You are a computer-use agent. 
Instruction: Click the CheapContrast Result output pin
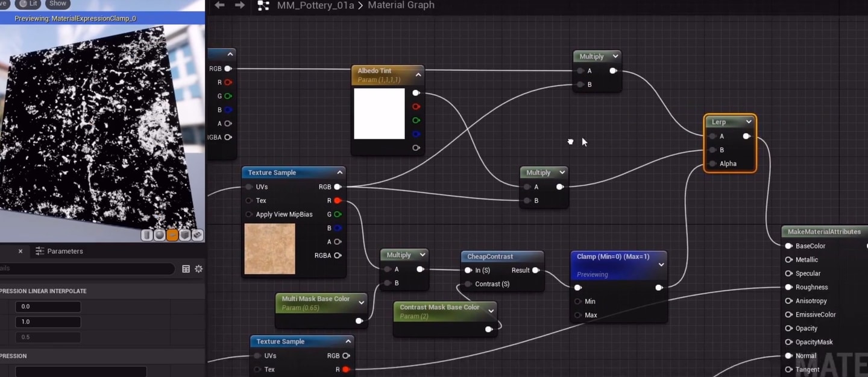[x=536, y=270]
